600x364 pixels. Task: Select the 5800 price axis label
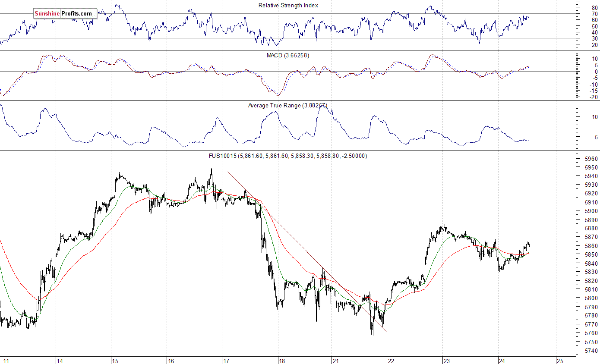(x=592, y=298)
